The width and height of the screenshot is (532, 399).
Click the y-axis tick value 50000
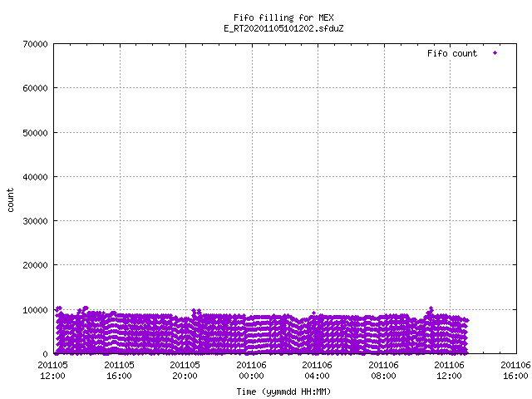coord(35,133)
